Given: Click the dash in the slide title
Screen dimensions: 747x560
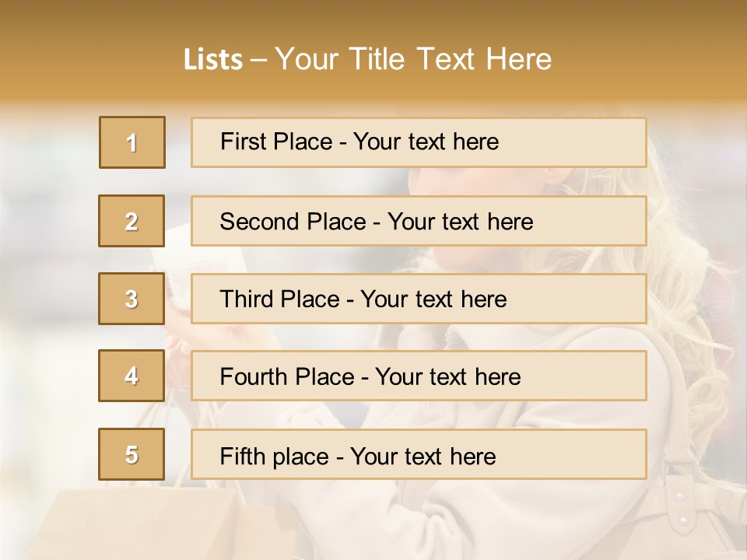Looking at the screenshot, I should pos(259,60).
